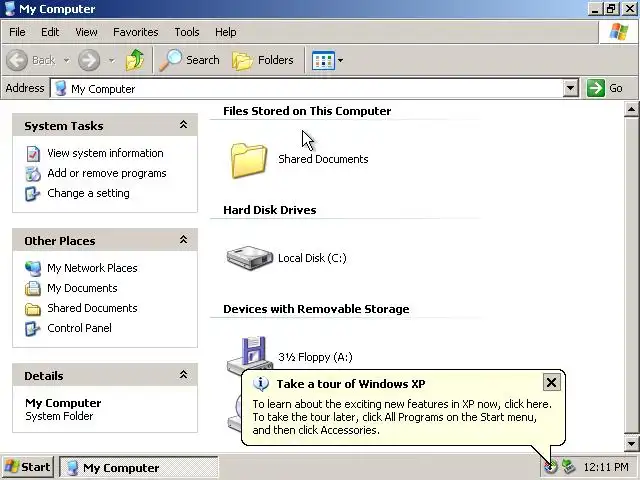
Task: Click the Control Panel sidebar icon
Action: tap(33, 328)
